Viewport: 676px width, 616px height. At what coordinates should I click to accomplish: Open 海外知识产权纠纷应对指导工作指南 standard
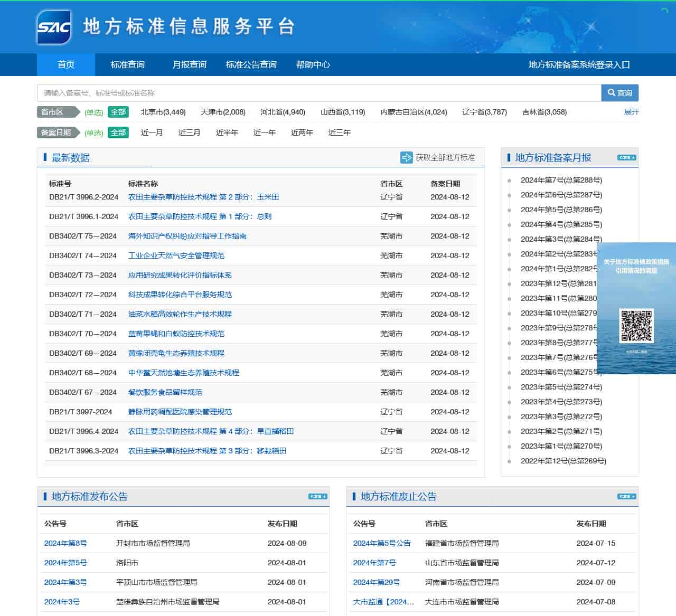pyautogui.click(x=187, y=236)
